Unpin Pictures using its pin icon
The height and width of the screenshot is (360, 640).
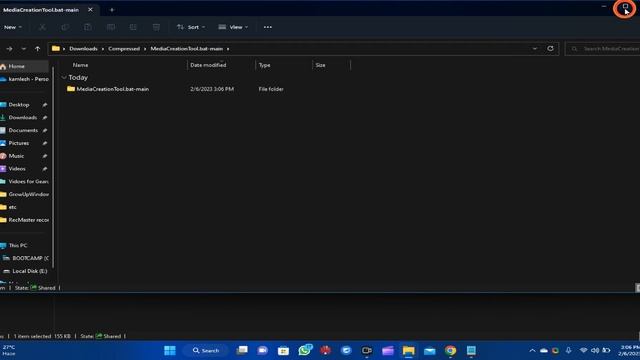44,143
